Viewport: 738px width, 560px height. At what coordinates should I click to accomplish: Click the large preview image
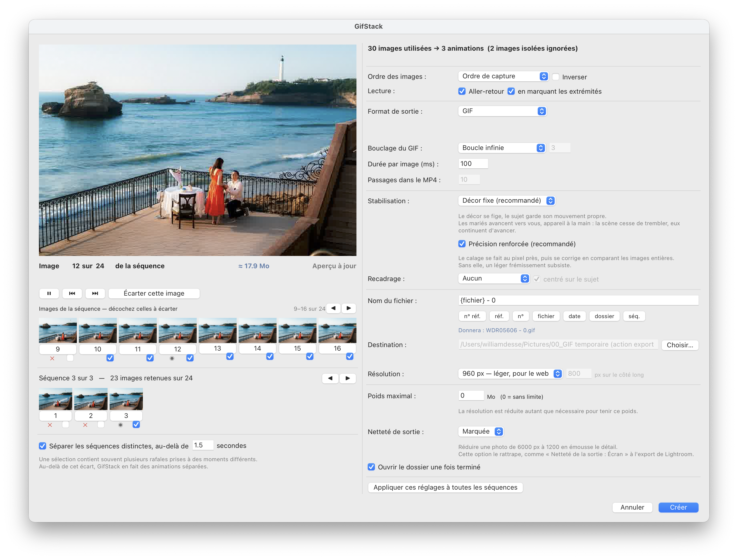(x=197, y=150)
